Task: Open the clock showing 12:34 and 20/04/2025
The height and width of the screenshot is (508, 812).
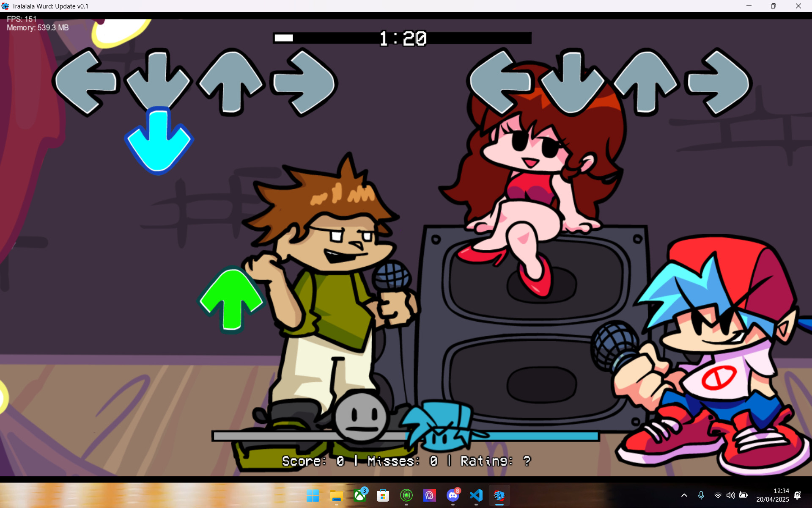Action: [x=773, y=495]
